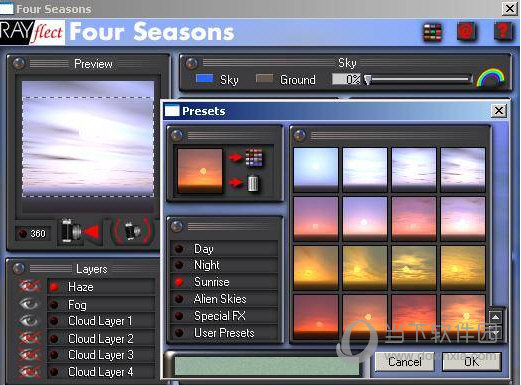Toggle visibility of Cloud Layer 1
Image resolution: width=521 pixels, height=385 pixels.
point(29,321)
